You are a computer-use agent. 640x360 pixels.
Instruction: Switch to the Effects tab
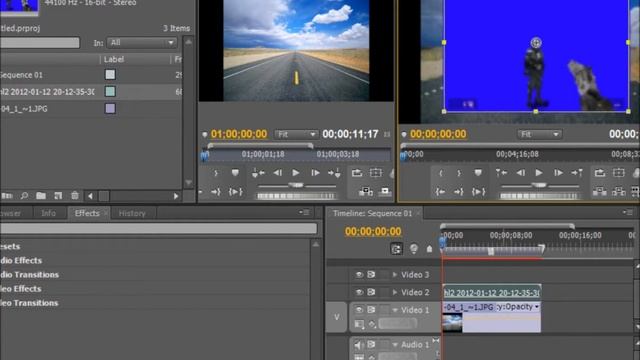tap(87, 213)
